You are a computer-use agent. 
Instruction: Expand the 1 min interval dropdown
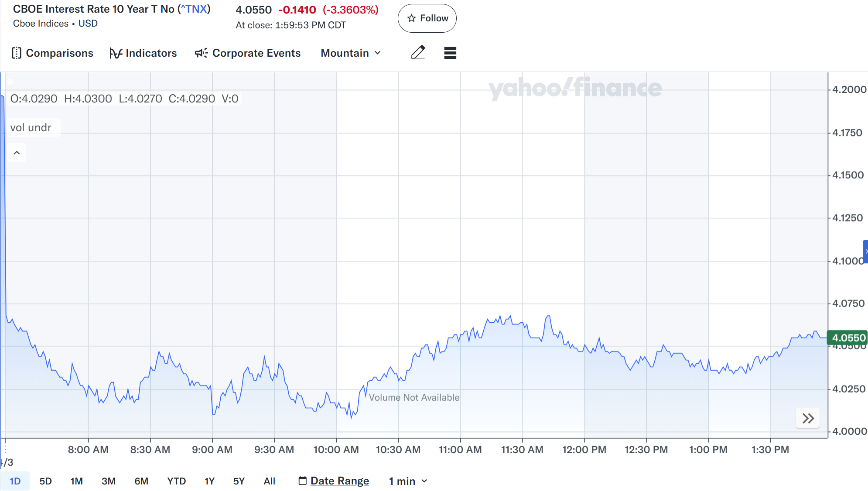[408, 481]
